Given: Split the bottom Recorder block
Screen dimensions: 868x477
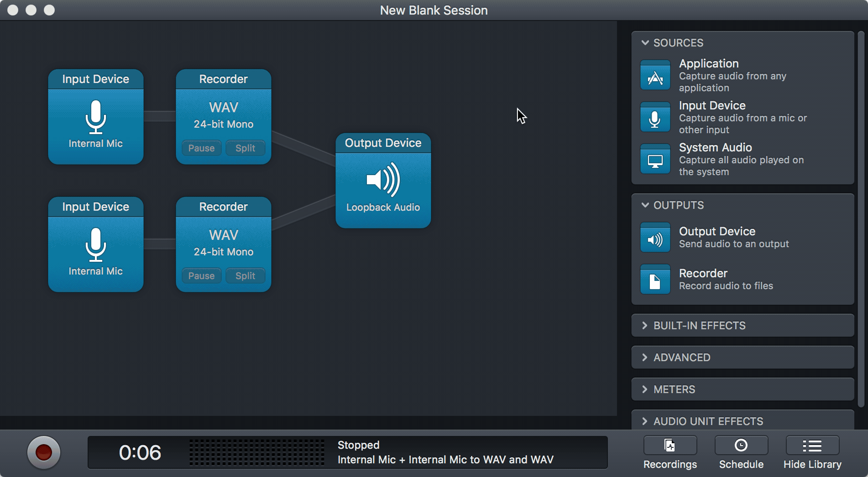Looking at the screenshot, I should [x=245, y=276].
